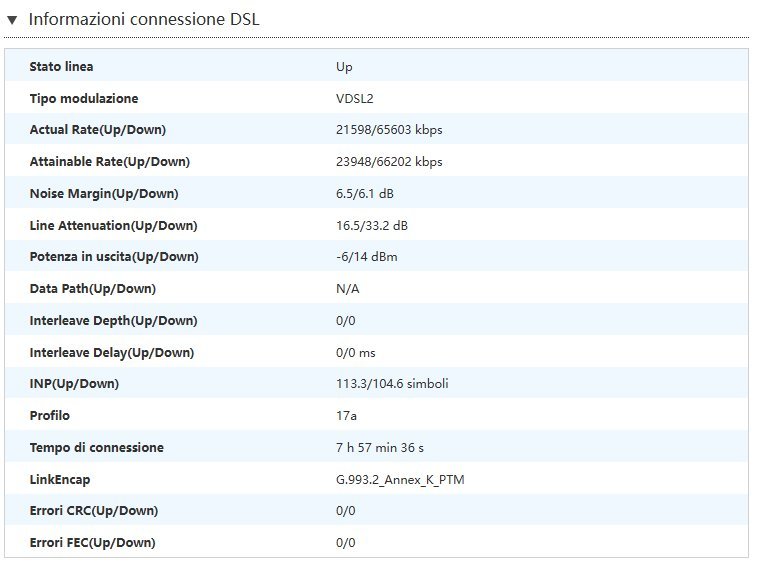The height and width of the screenshot is (580, 763).
Task: Select the Attainable Rate(Up/Down) label
Action: click(110, 162)
